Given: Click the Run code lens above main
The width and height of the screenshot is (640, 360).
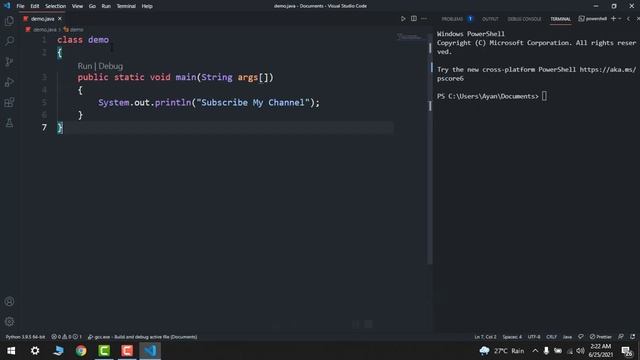Looking at the screenshot, I should 84,66.
